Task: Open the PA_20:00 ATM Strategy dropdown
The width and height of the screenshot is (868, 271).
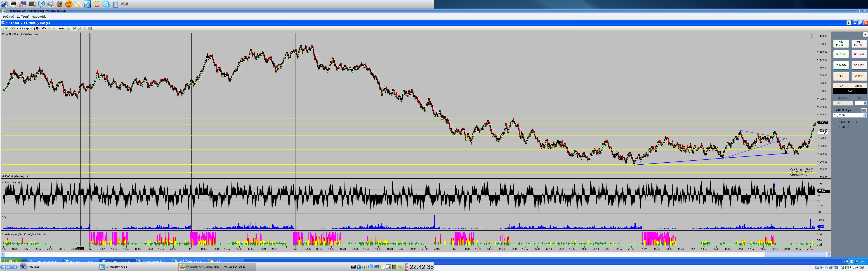Action: [865, 115]
